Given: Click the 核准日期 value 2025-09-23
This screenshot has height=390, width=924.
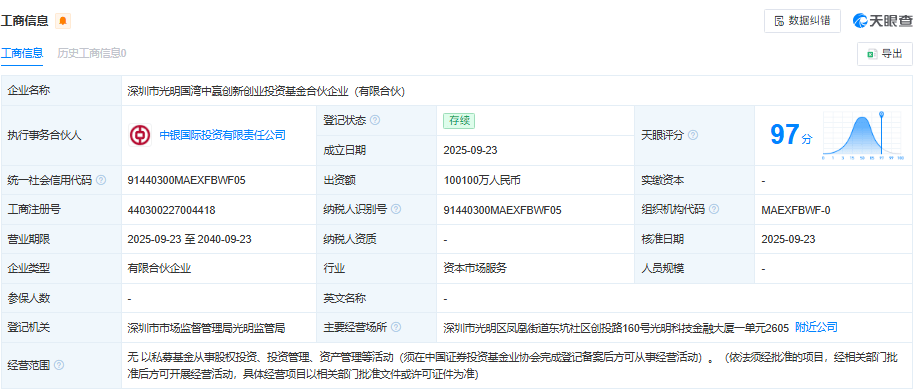Looking at the screenshot, I should pos(788,239).
